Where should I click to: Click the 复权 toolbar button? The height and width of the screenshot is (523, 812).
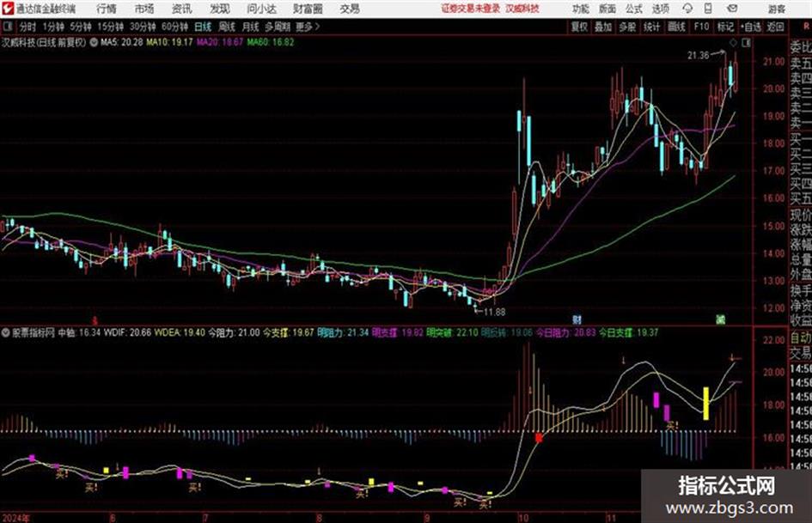coord(579,27)
